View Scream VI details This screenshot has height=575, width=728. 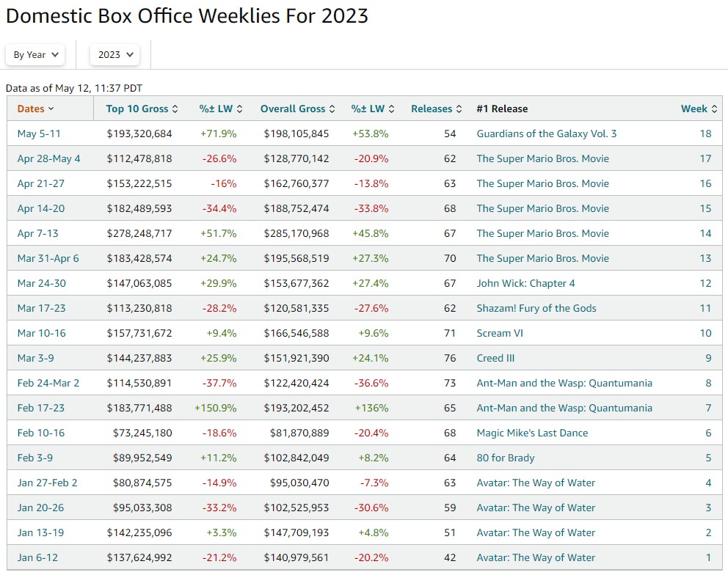point(499,333)
